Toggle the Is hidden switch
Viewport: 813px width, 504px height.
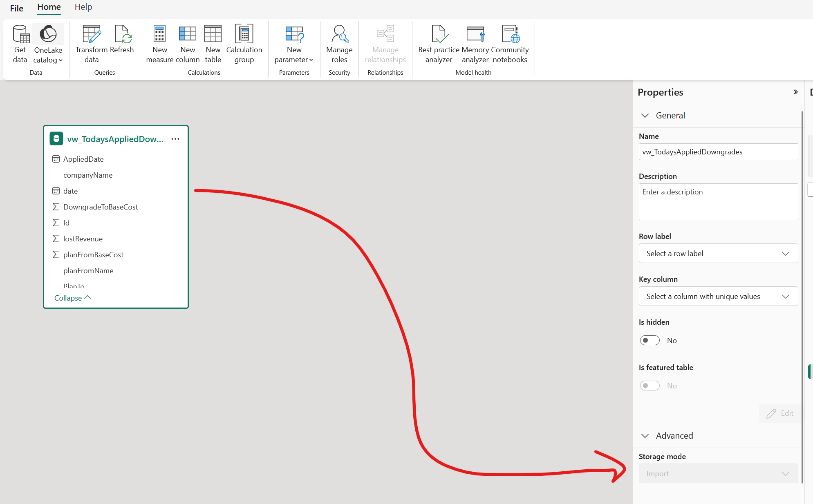650,340
